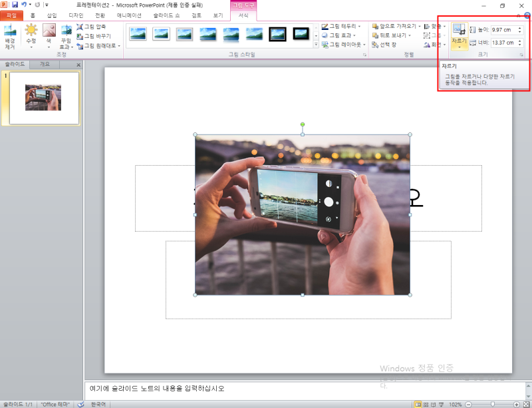The height and width of the screenshot is (408, 532).
Task: Switch to the Animations (애니메이션) tab
Action: pos(129,15)
